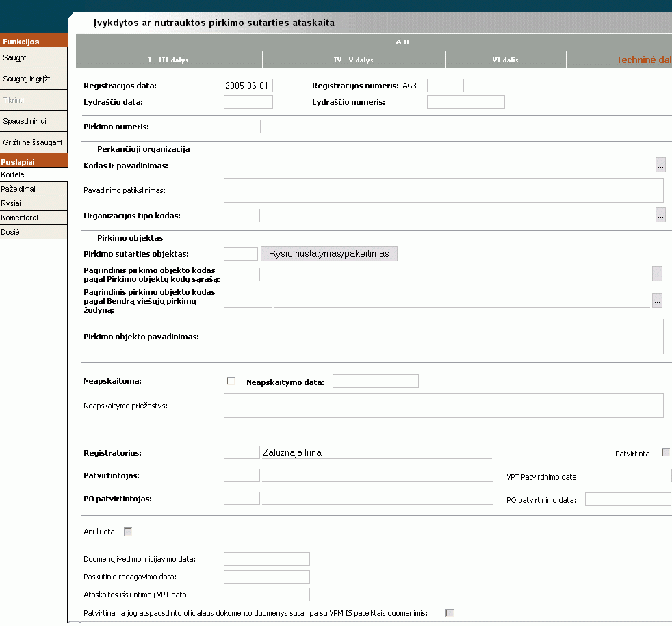Click the PO patvirtintojas code field
Image resolution: width=672 pixels, height=626 pixels.
[x=242, y=498]
